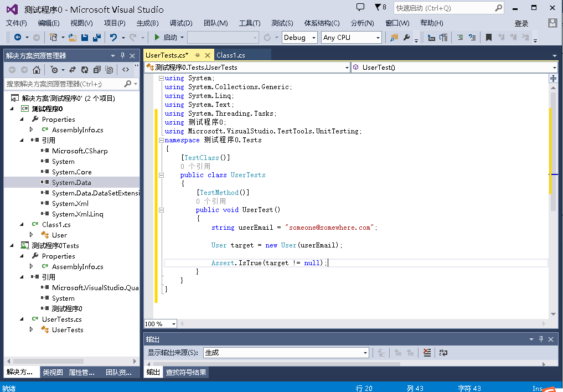Image resolution: width=563 pixels, height=392 pixels.
Task: Click the feedback speech bubble icon
Action: tap(360, 7)
